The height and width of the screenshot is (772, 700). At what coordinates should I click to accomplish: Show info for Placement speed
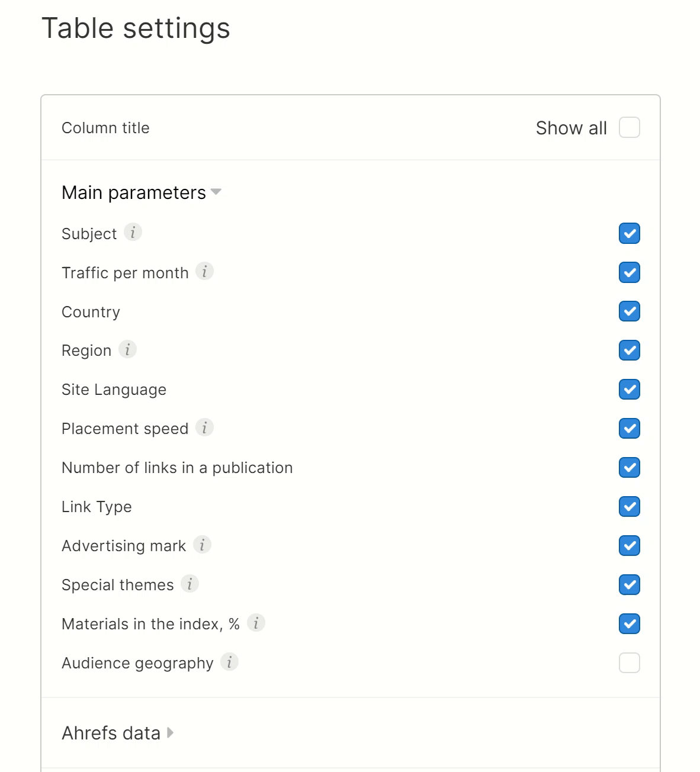click(x=204, y=427)
